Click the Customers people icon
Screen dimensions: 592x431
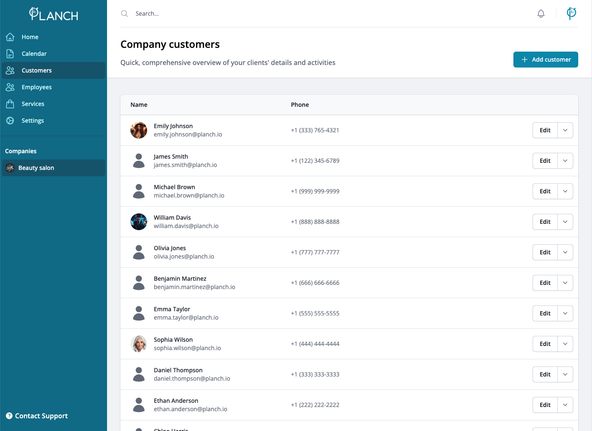[x=10, y=71]
